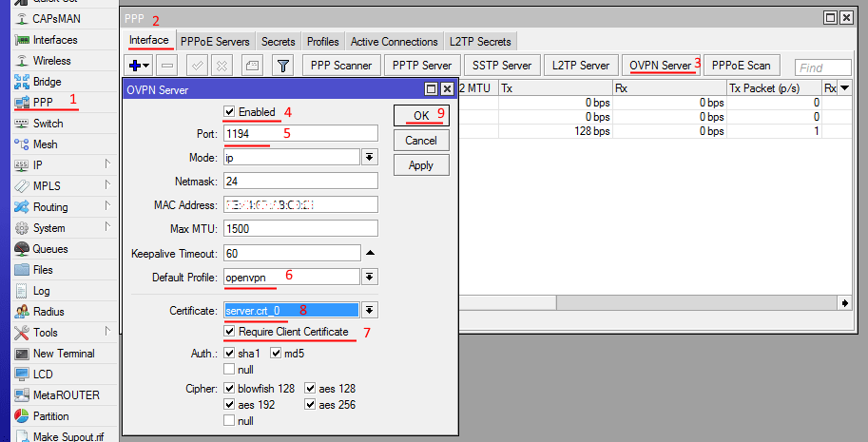Open the Active Connections tab

pyautogui.click(x=394, y=42)
